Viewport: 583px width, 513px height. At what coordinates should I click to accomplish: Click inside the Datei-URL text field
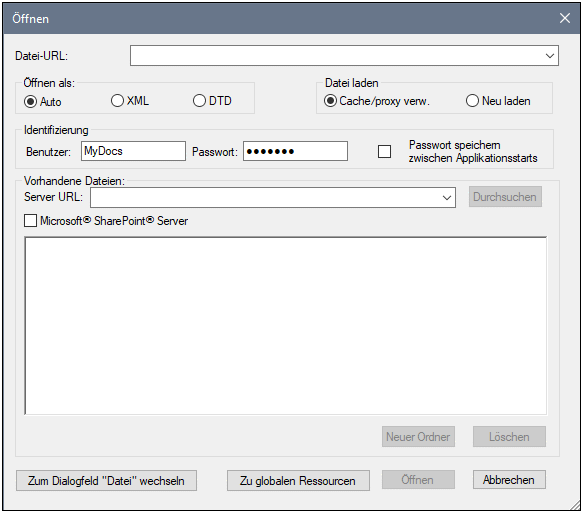336,56
